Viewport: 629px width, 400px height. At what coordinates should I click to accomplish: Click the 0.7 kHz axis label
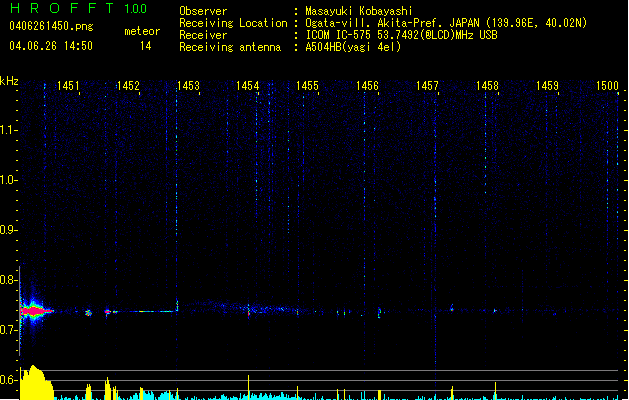click(x=7, y=330)
